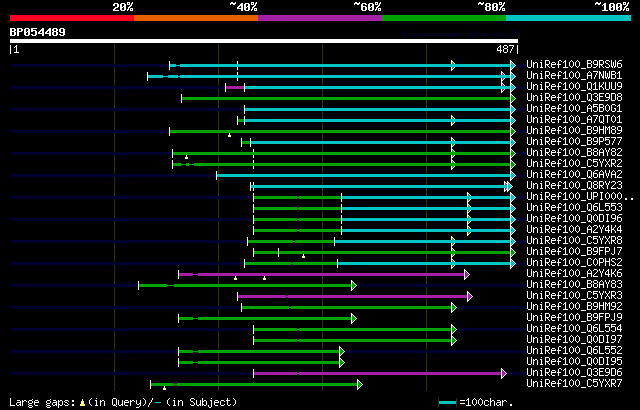Select the UniRef100_C5YXR7 label
640x410 pixels.
tap(574, 384)
